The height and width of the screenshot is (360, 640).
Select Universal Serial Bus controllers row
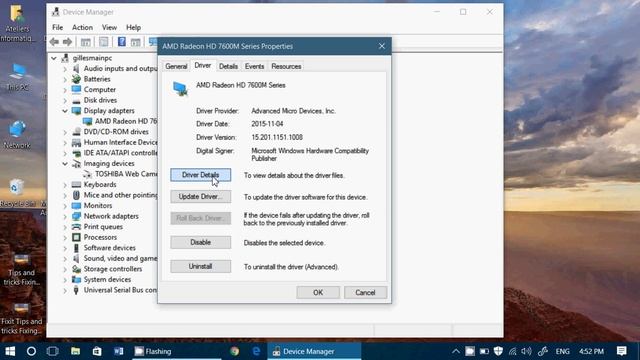pos(116,290)
